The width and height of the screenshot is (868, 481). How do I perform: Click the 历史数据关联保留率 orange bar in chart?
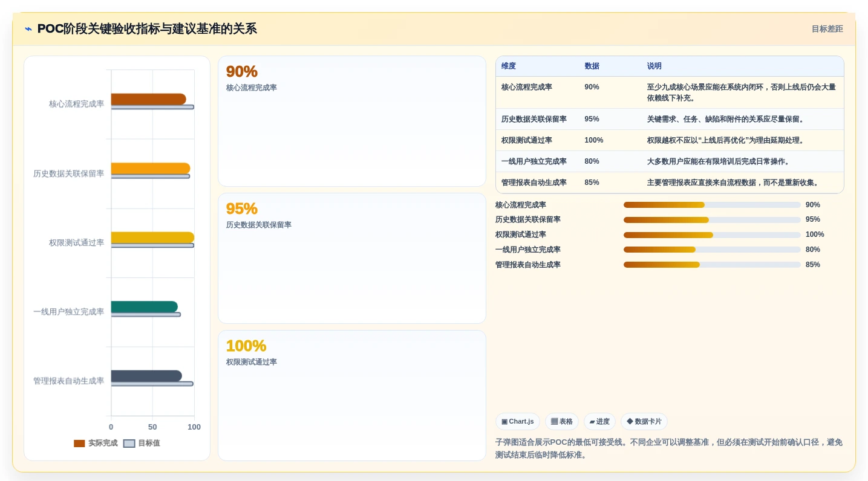tap(151, 168)
